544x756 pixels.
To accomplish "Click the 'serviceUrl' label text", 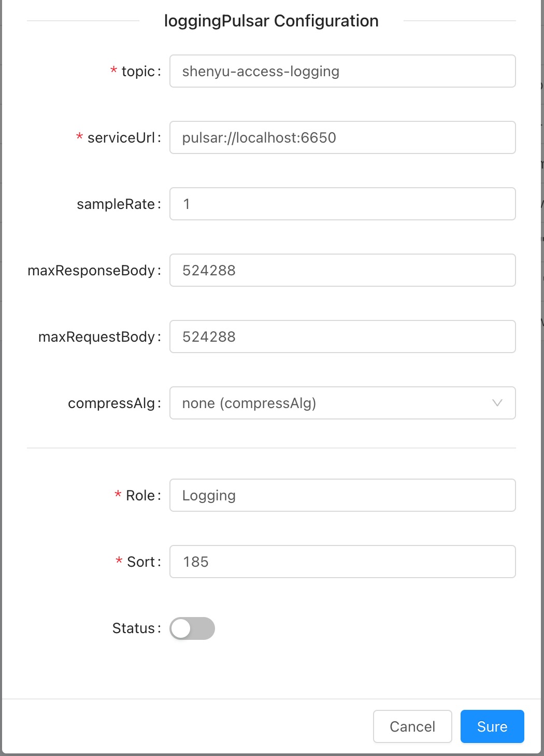I will [x=121, y=138].
